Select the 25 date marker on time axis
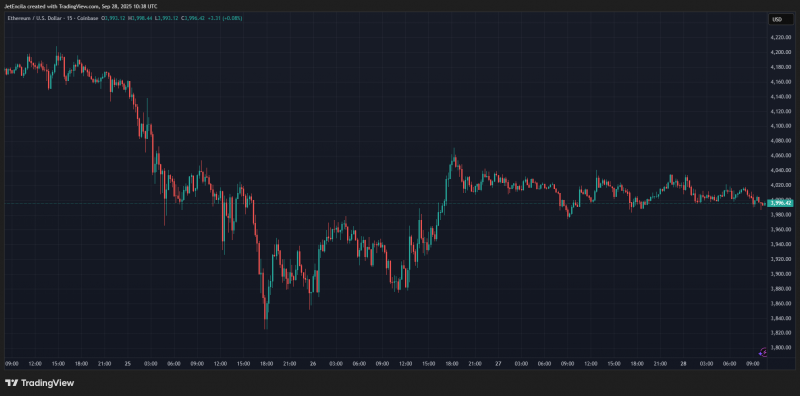This screenshot has height=396, width=800. click(x=128, y=364)
